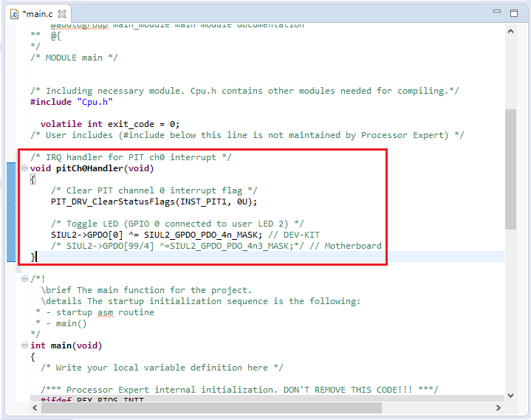This screenshot has width=531, height=420.
Task: Click the vertical scrollbar thumb
Action: [x=510, y=169]
